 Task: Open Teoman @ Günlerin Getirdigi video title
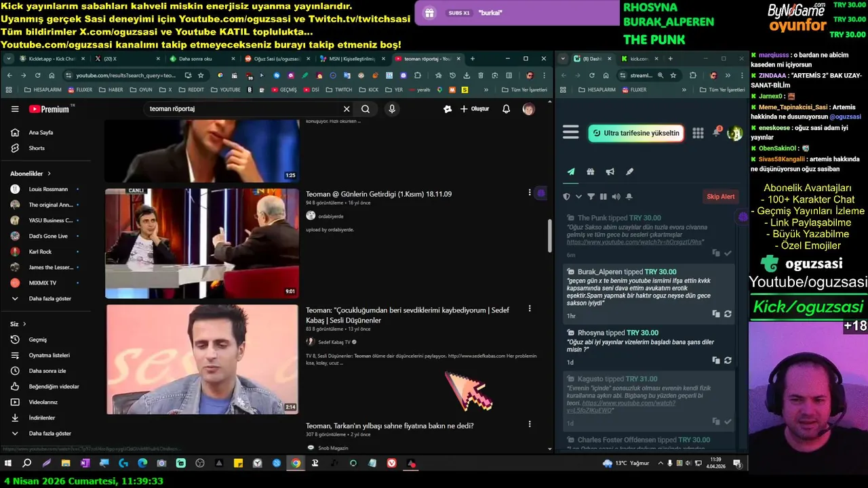click(x=378, y=194)
